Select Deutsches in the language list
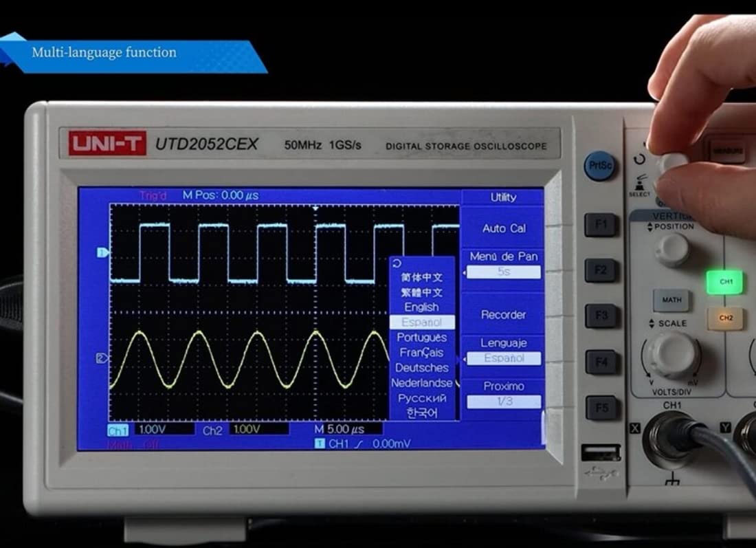Viewport: 756px width, 548px height. (422, 368)
